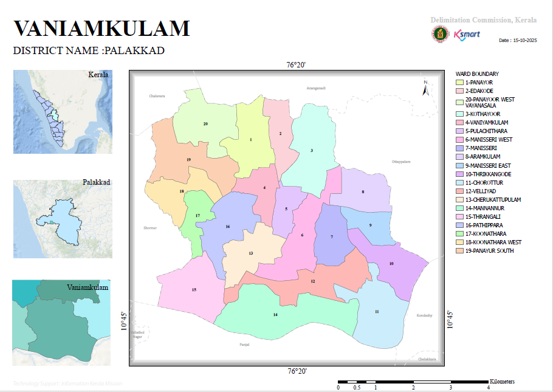Click ward 16 region on the map

pyautogui.click(x=227, y=227)
